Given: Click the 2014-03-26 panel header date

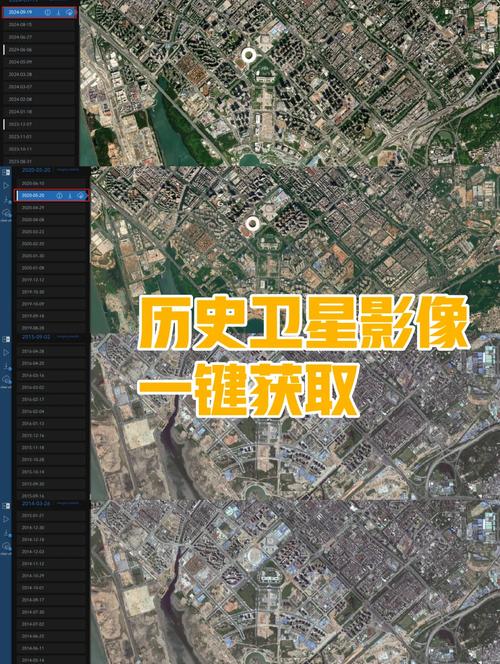Looking at the screenshot, I should [36, 504].
